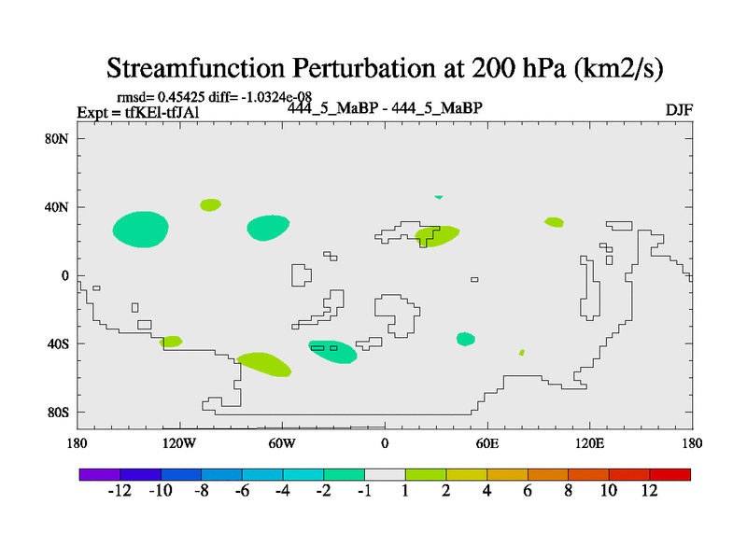Viewport: 747px width, 560px height.
Task: Select the lime swatch between 1 and 2
Action: pos(426,474)
